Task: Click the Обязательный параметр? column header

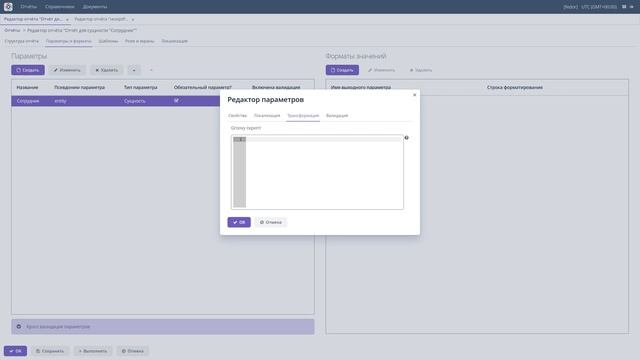Action: click(202, 87)
